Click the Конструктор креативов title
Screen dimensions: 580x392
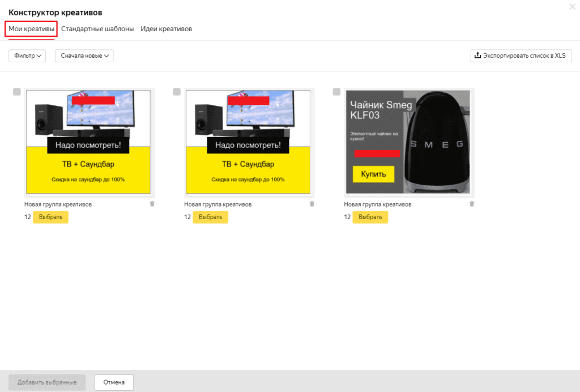click(x=55, y=12)
